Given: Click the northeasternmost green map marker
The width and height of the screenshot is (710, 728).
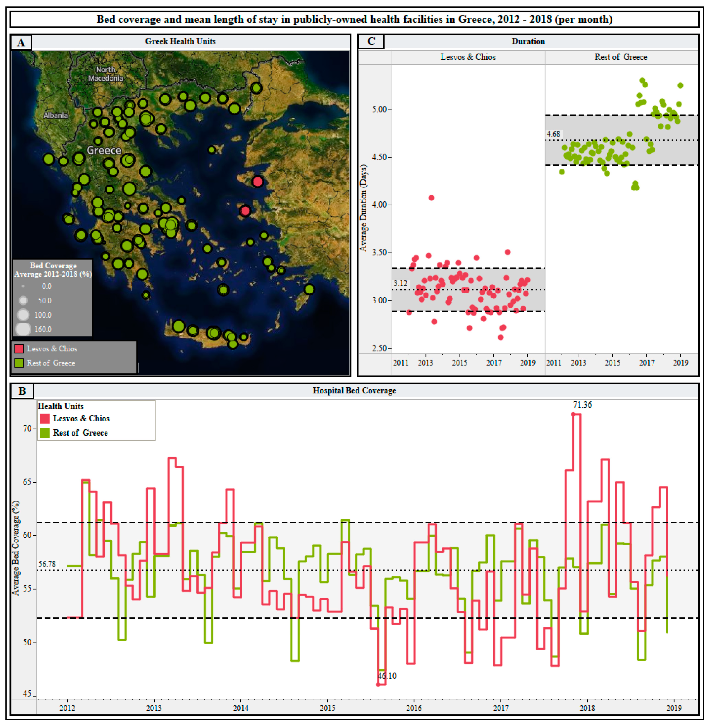Looking at the screenshot, I should pos(256,88).
